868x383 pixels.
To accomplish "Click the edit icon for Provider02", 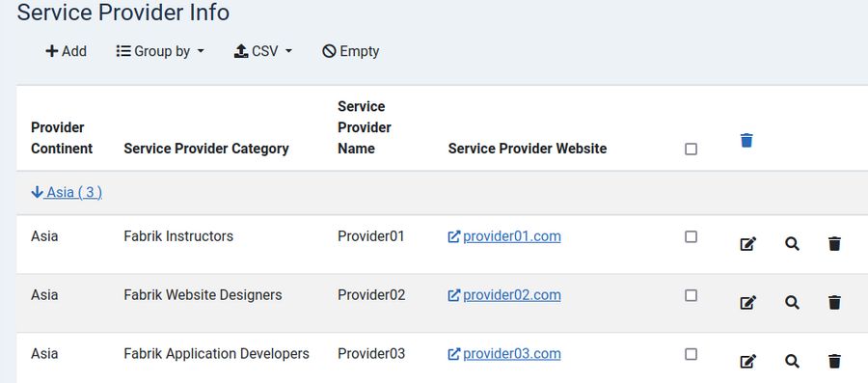I will point(747,302).
